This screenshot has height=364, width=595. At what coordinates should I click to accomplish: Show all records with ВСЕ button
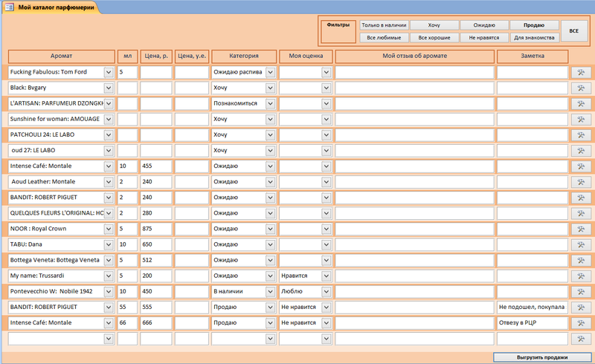[573, 31]
